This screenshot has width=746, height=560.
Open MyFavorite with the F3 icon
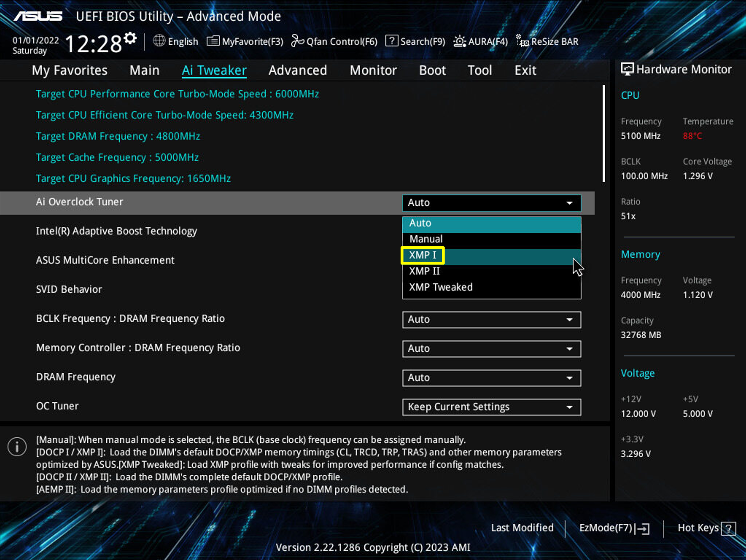[245, 41]
